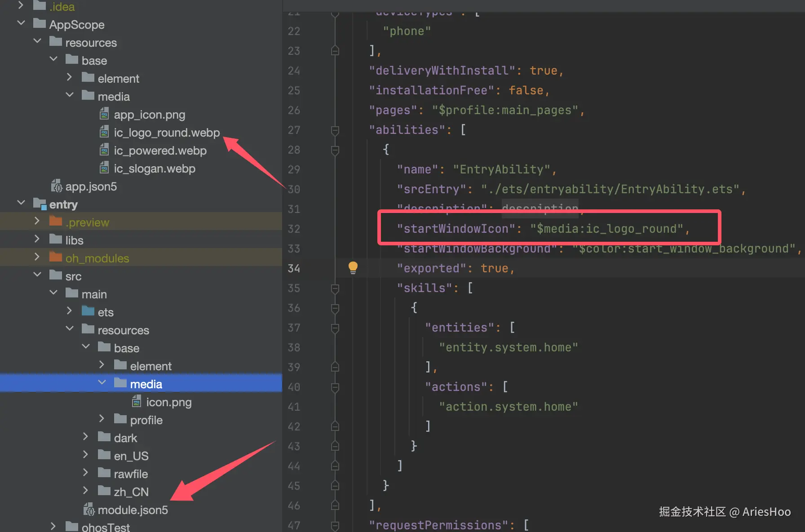Image resolution: width=805 pixels, height=532 pixels.
Task: Collapse the selected media folder chevron
Action: pyautogui.click(x=102, y=382)
